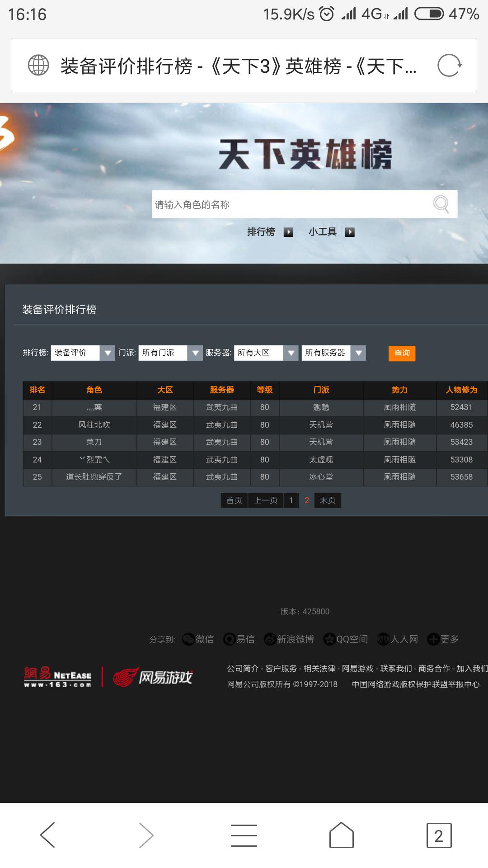This screenshot has height=868, width=488.
Task: Click arrow icon beside 小工具
Action: pos(350,232)
